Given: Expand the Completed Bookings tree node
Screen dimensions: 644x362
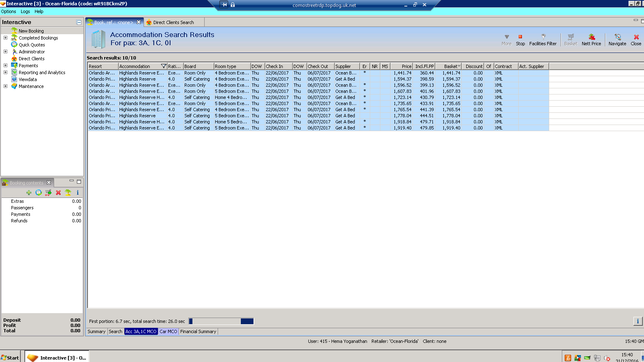Looking at the screenshot, I should 5,37.
